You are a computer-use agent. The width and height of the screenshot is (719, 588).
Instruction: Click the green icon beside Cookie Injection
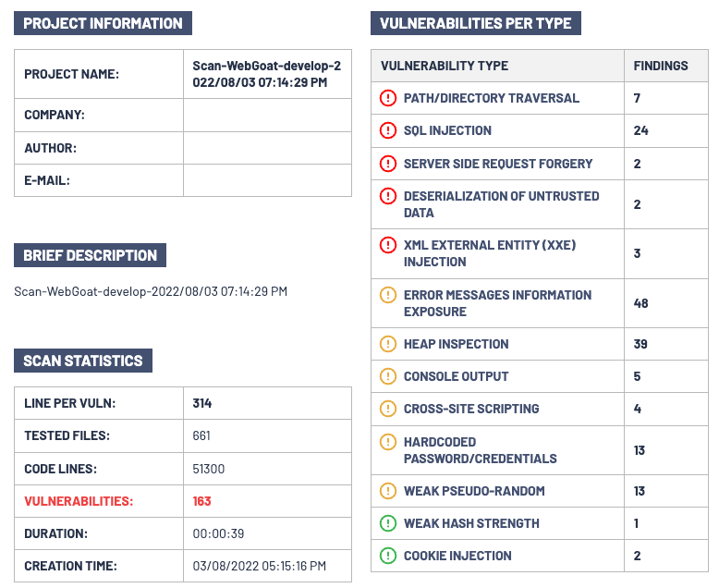point(388,556)
